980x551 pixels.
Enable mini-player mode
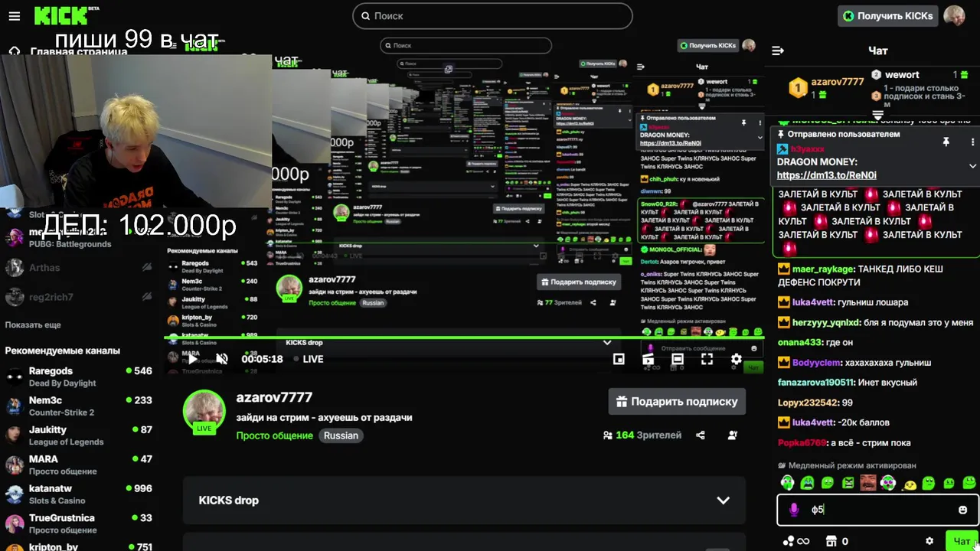(x=619, y=359)
